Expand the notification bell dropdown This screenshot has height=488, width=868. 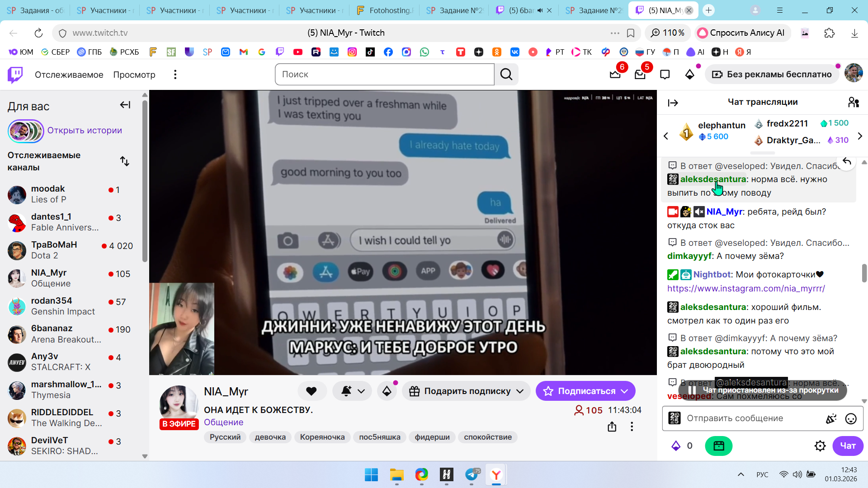click(x=361, y=391)
